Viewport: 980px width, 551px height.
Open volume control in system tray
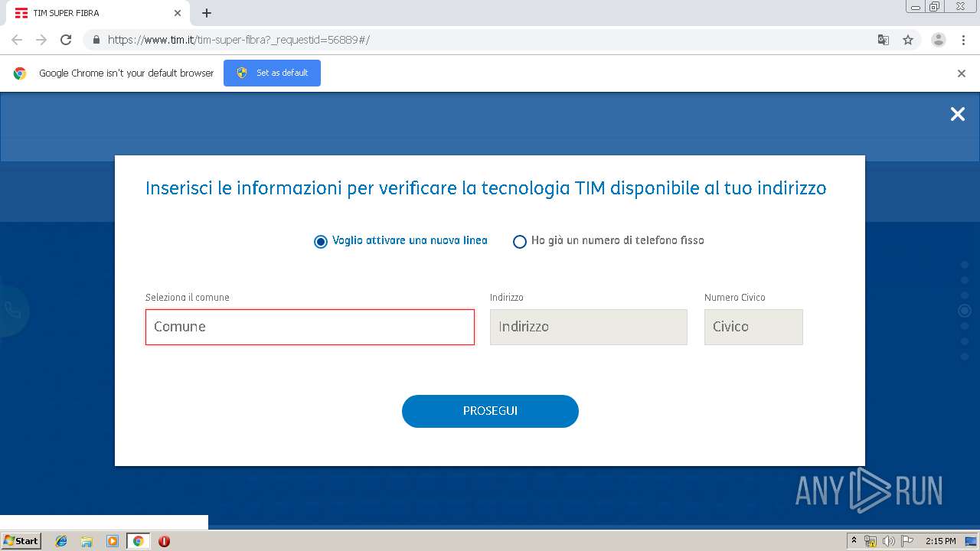click(x=889, y=541)
